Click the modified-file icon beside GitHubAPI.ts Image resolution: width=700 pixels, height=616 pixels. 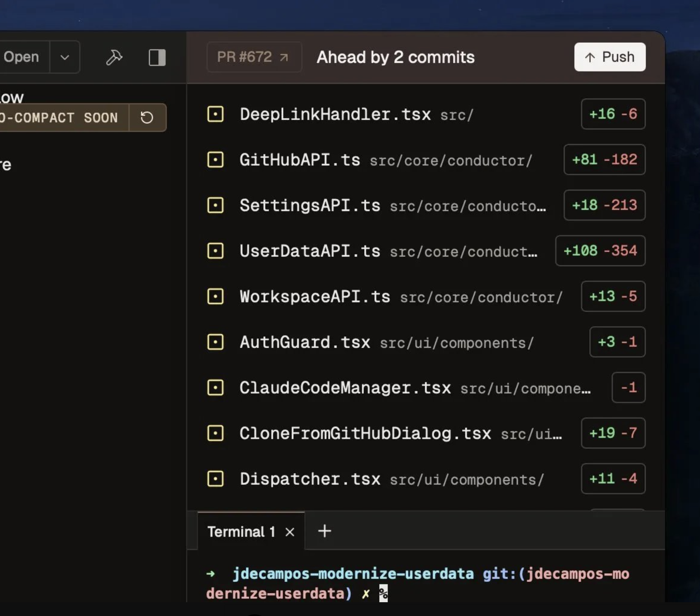click(x=216, y=159)
